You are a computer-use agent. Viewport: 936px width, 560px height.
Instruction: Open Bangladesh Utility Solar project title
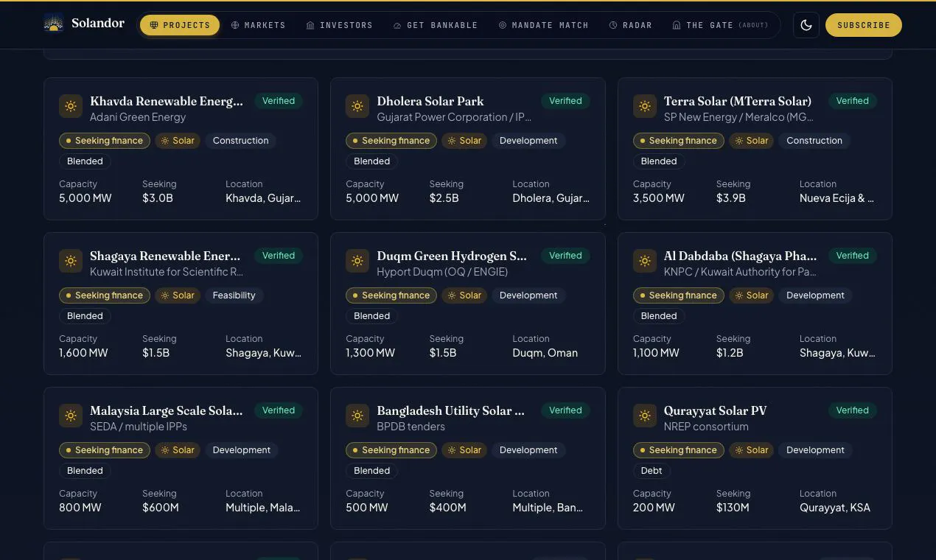[451, 410]
